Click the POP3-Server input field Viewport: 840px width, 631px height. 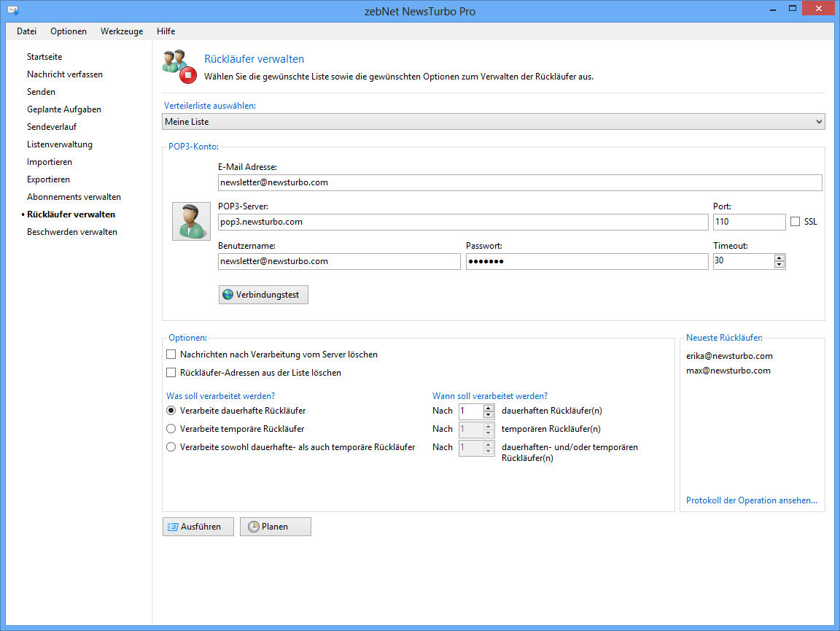pos(463,222)
